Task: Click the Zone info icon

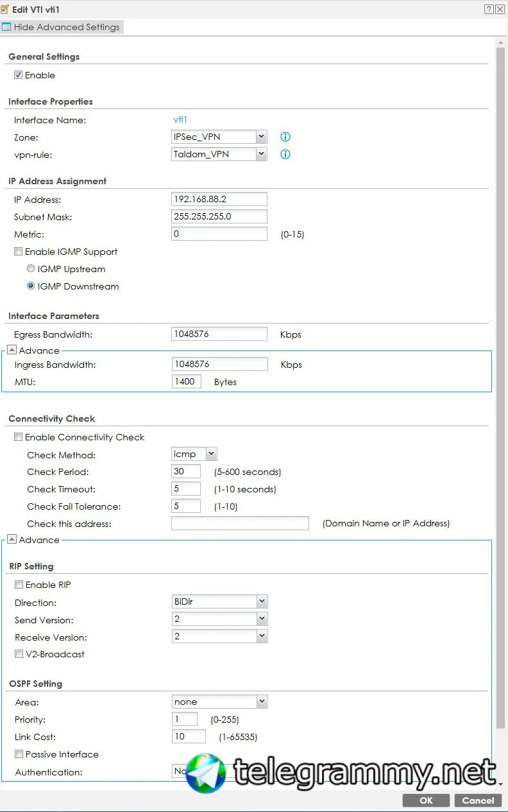Action: click(x=285, y=137)
